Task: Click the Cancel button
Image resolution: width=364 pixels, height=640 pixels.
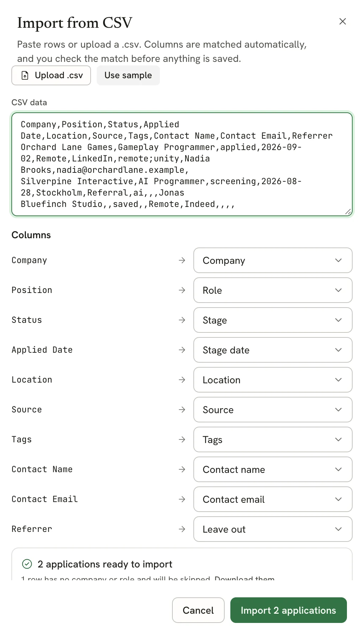Action: tap(198, 610)
